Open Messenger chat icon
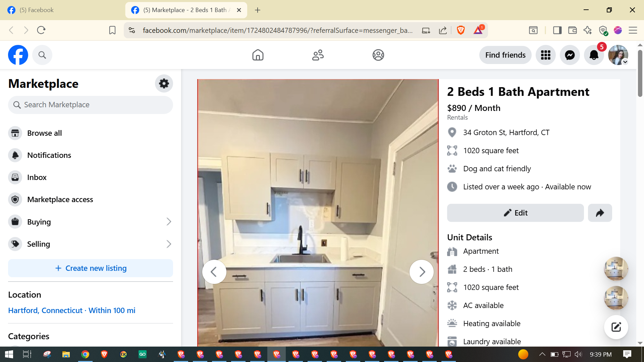The height and width of the screenshot is (362, 644). click(570, 55)
